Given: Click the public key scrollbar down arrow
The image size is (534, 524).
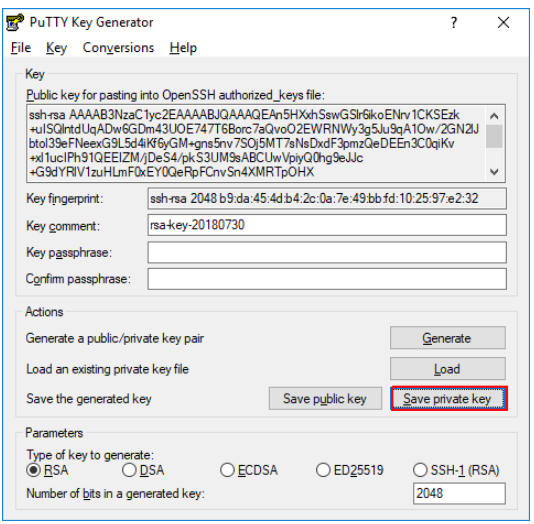Looking at the screenshot, I should pyautogui.click(x=494, y=172).
